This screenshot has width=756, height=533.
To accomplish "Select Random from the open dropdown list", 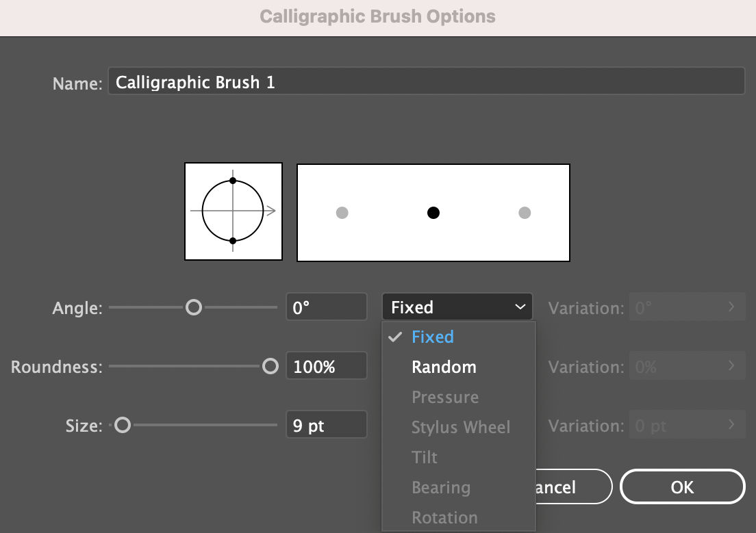I will click(444, 367).
